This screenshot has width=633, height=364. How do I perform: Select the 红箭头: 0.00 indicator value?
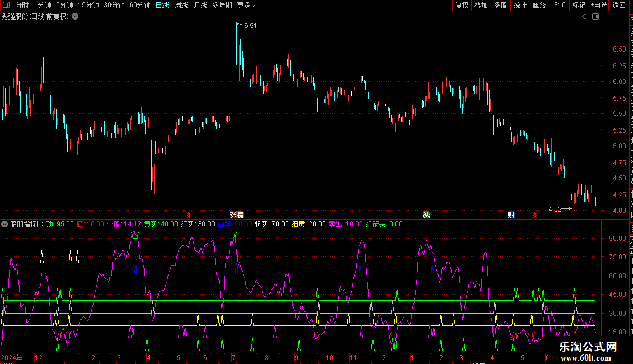click(384, 224)
